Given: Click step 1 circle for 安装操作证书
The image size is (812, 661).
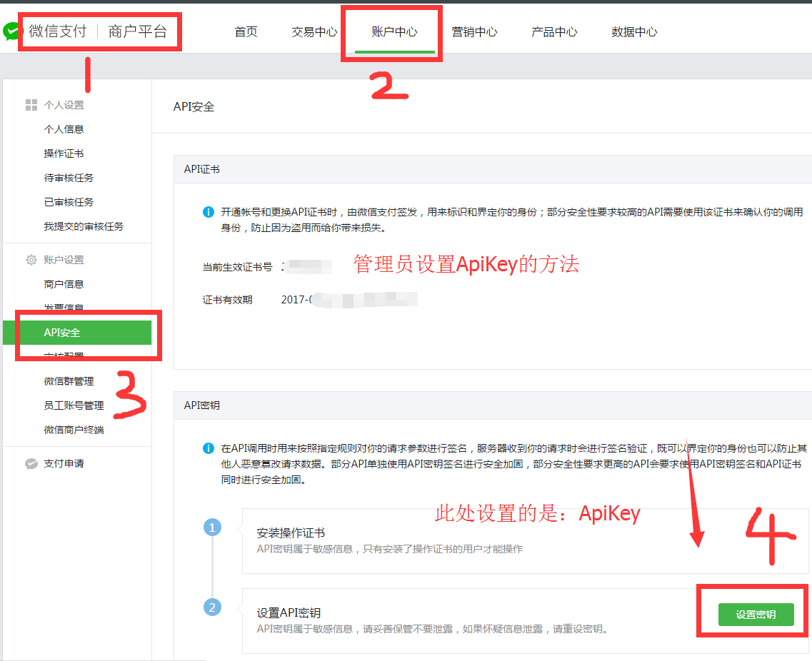Looking at the screenshot, I should click(212, 528).
